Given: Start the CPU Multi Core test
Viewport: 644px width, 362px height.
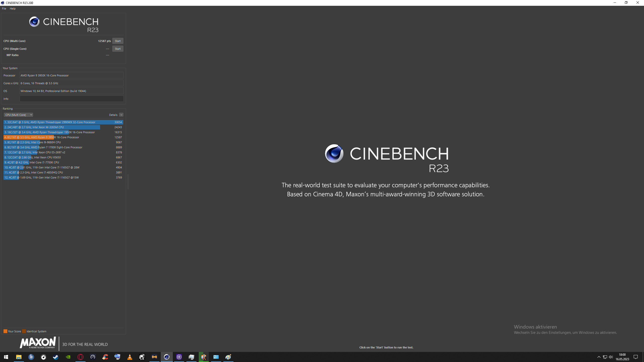Looking at the screenshot, I should 117,41.
